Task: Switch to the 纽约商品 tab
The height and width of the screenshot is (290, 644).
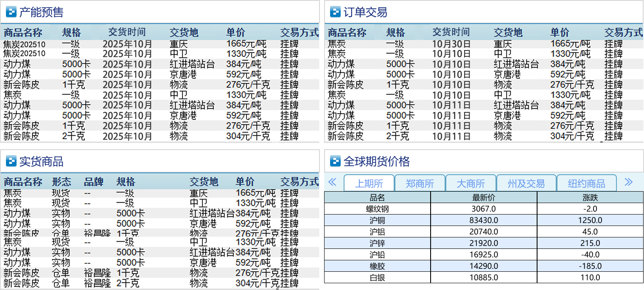Action: 586,184
